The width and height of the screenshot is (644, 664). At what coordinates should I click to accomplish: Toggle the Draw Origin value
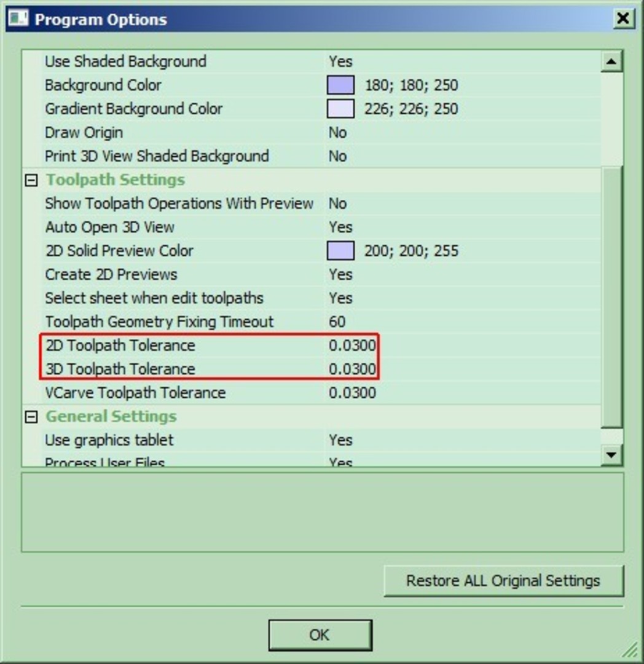point(337,133)
